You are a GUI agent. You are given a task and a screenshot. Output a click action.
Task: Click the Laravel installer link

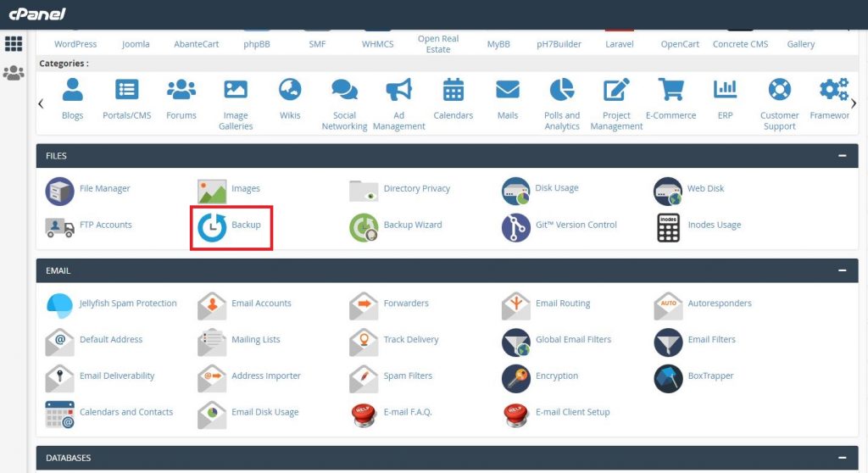(x=620, y=44)
